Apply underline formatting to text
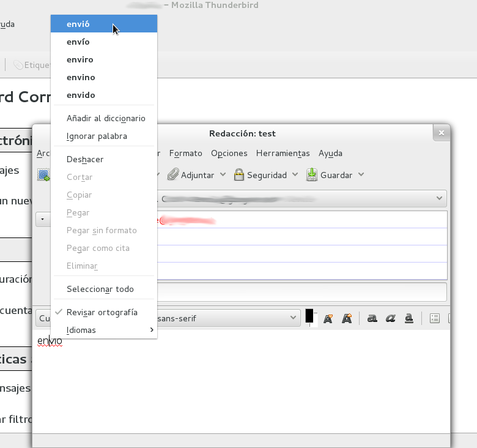 [410, 318]
